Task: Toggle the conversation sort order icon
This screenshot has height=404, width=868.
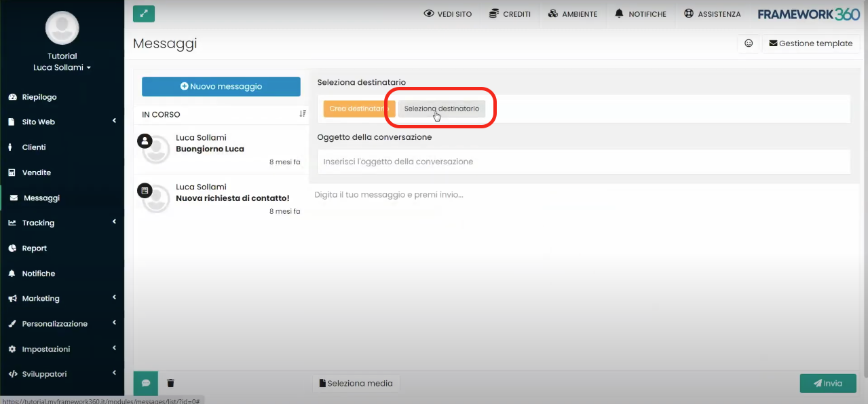Action: 303,114
